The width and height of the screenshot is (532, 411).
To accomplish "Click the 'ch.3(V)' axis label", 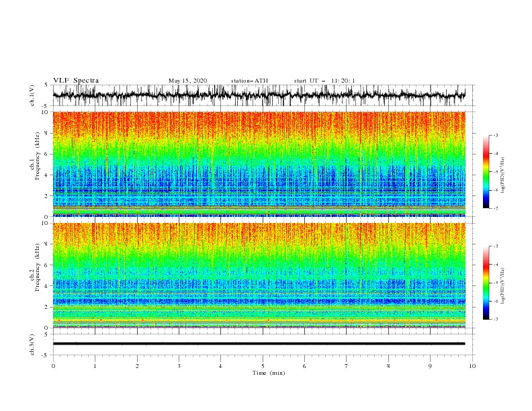I will coord(32,345).
